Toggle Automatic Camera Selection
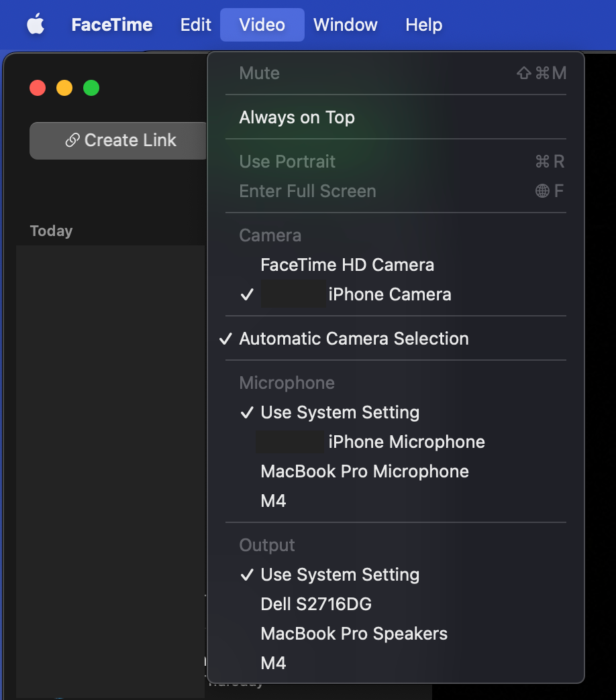The image size is (616, 700). pyautogui.click(x=396, y=339)
